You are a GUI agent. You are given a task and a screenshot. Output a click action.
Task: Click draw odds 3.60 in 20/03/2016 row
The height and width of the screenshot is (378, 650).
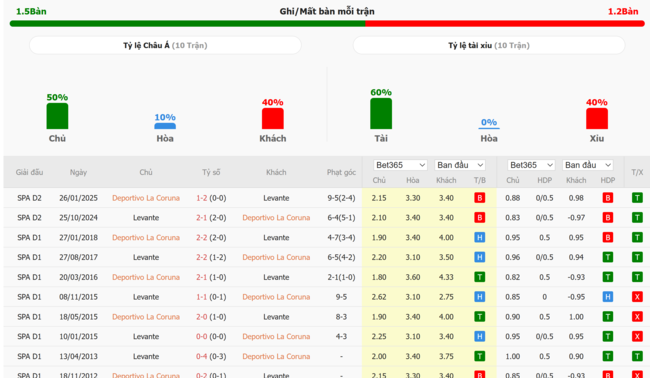point(412,277)
